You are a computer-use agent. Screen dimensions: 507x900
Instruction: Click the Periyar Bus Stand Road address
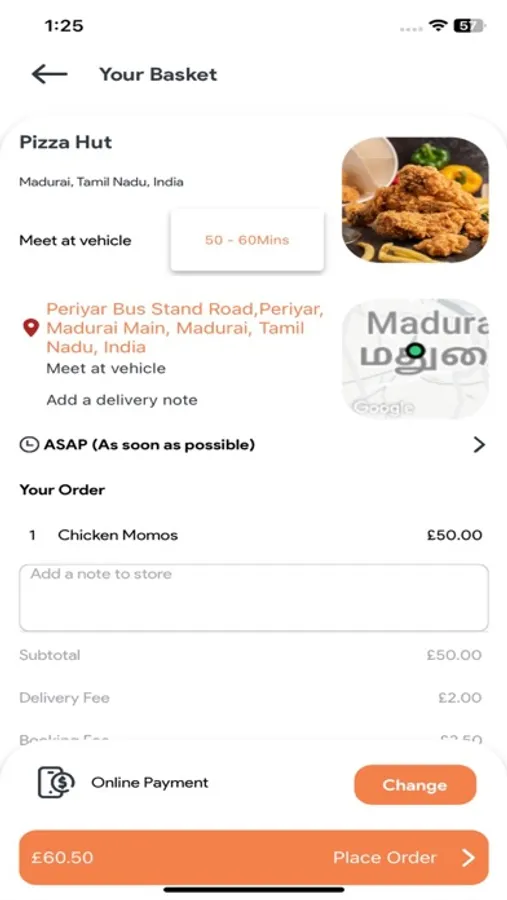click(x=185, y=328)
